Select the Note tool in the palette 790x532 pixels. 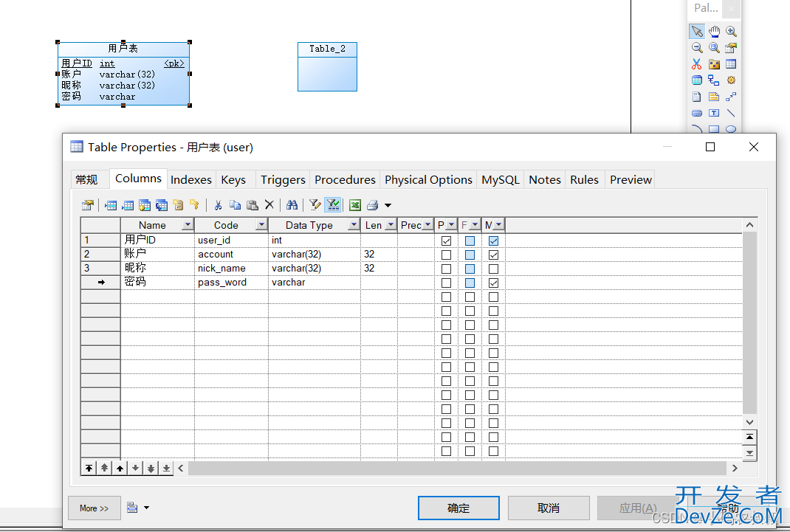(714, 97)
